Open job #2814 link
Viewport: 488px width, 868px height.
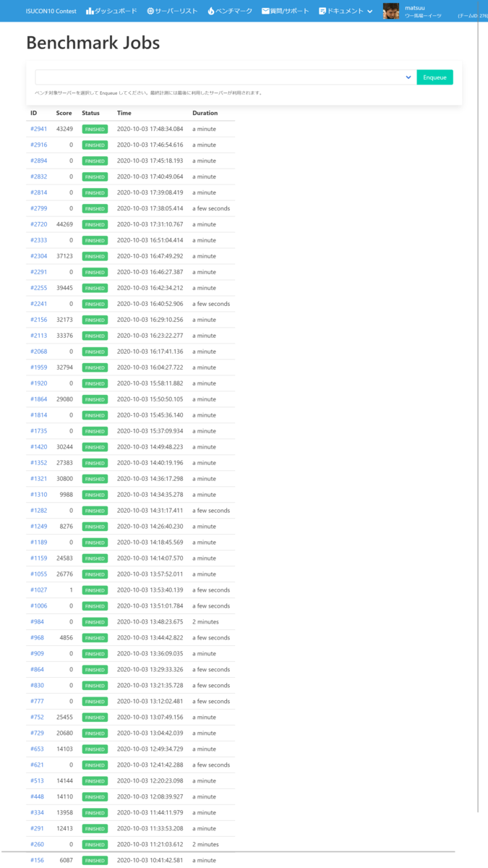pyautogui.click(x=38, y=192)
